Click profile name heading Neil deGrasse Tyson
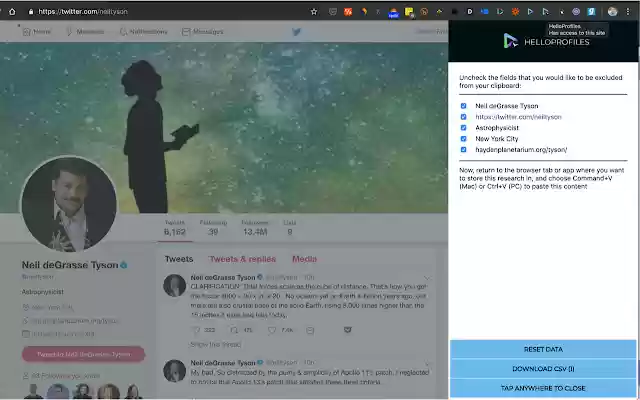This screenshot has width=640, height=400. (x=70, y=265)
